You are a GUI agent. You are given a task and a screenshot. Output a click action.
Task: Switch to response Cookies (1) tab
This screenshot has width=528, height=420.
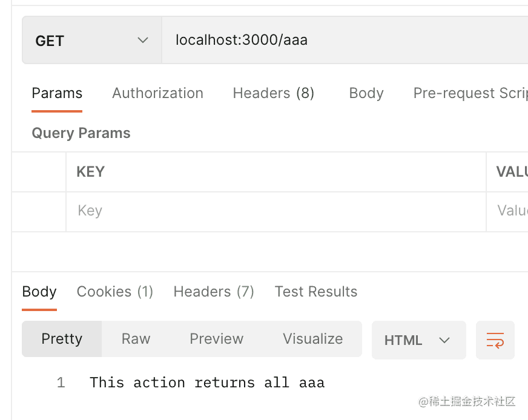coord(114,292)
